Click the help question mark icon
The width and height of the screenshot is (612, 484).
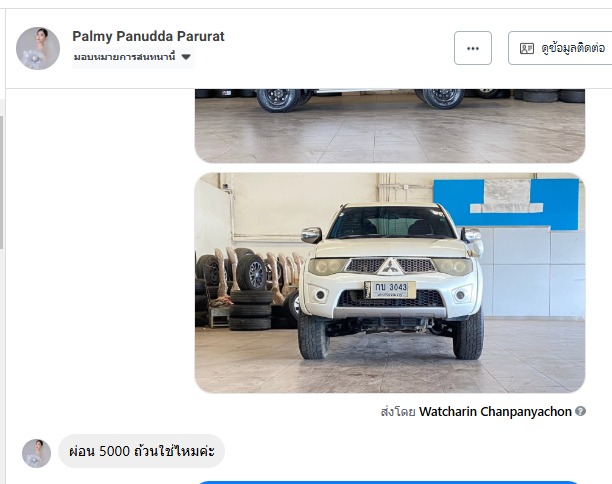click(580, 411)
